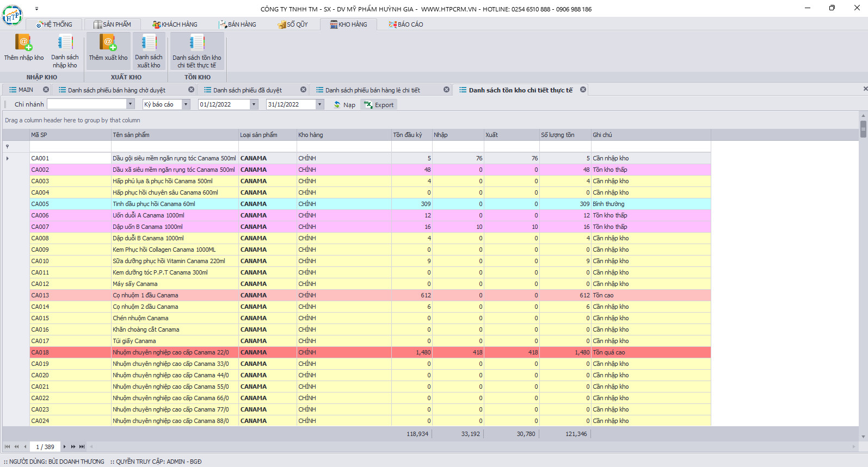Go to first page in pager
Screen dimensions: 868x467
(x=7, y=447)
